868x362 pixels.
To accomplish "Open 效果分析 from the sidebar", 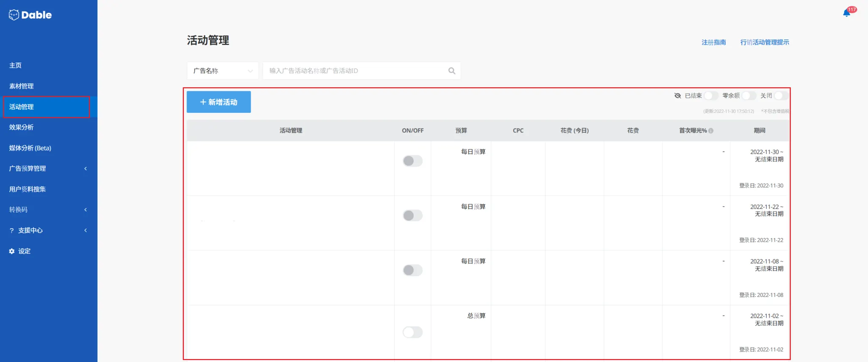I will 22,127.
